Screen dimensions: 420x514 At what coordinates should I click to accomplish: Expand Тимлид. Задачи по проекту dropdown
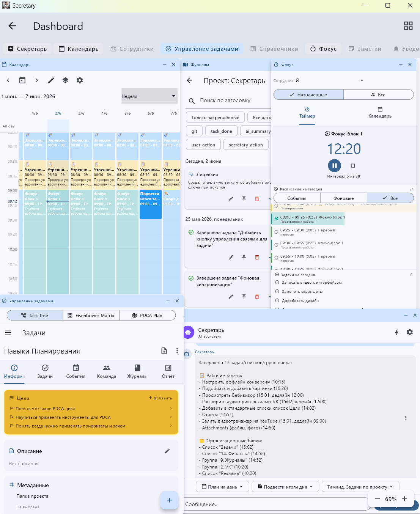pyautogui.click(x=360, y=487)
